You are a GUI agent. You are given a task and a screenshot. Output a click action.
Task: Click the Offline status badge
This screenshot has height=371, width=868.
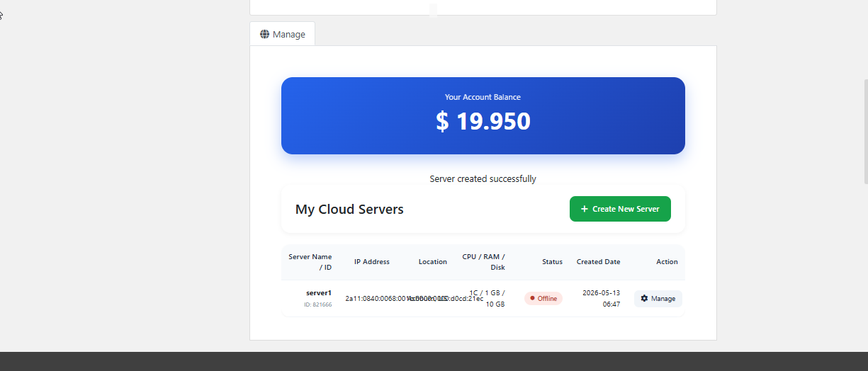(543, 298)
